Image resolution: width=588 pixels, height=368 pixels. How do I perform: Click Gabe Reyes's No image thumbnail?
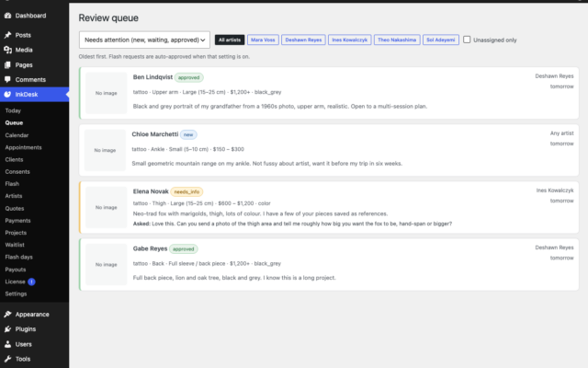point(107,264)
